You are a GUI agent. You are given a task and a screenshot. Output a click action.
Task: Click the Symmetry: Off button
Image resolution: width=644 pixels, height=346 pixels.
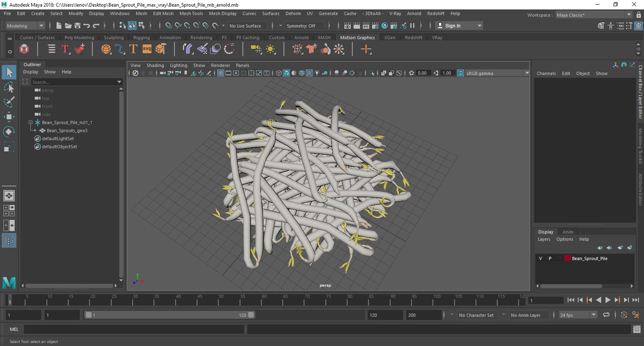click(304, 26)
